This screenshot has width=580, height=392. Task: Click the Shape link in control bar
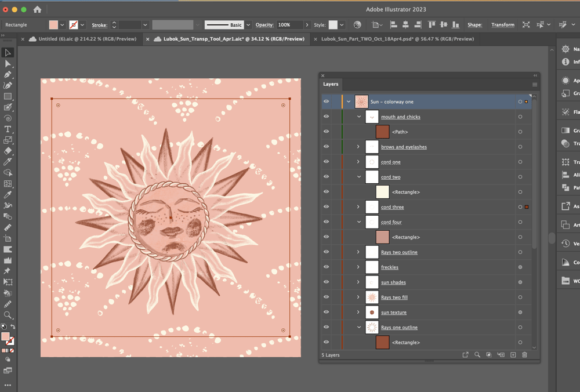[x=474, y=25]
